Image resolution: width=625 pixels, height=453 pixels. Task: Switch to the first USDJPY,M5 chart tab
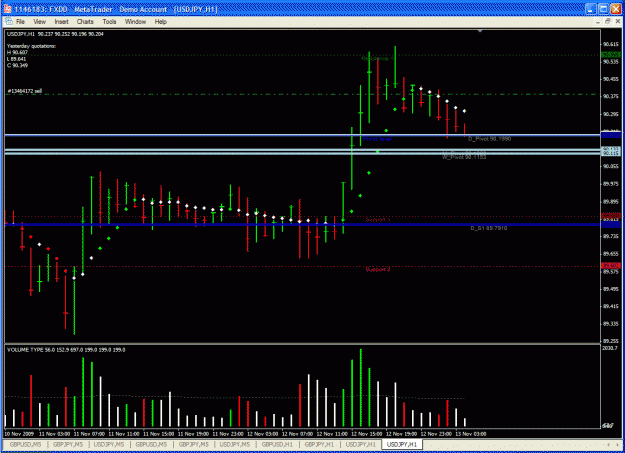click(109, 444)
